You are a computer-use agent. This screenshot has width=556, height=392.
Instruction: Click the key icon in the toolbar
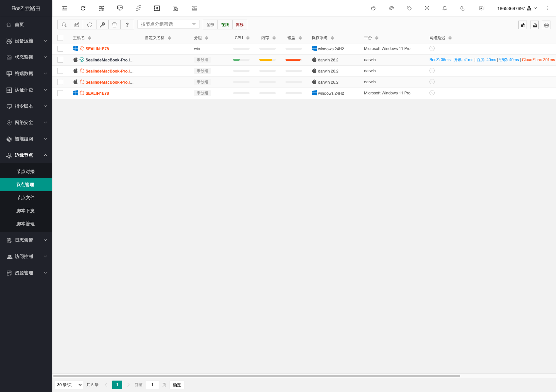[102, 25]
